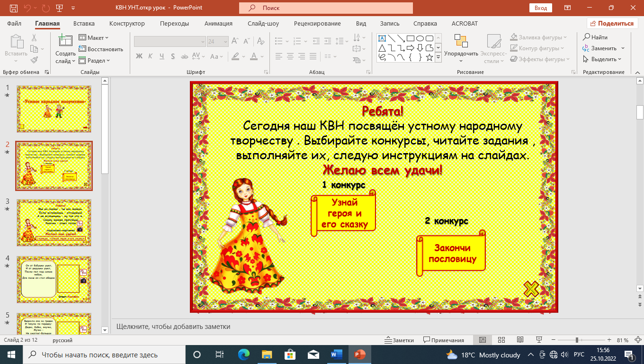The width and height of the screenshot is (644, 364).
Task: Click the Вход sign-in button
Action: click(541, 8)
